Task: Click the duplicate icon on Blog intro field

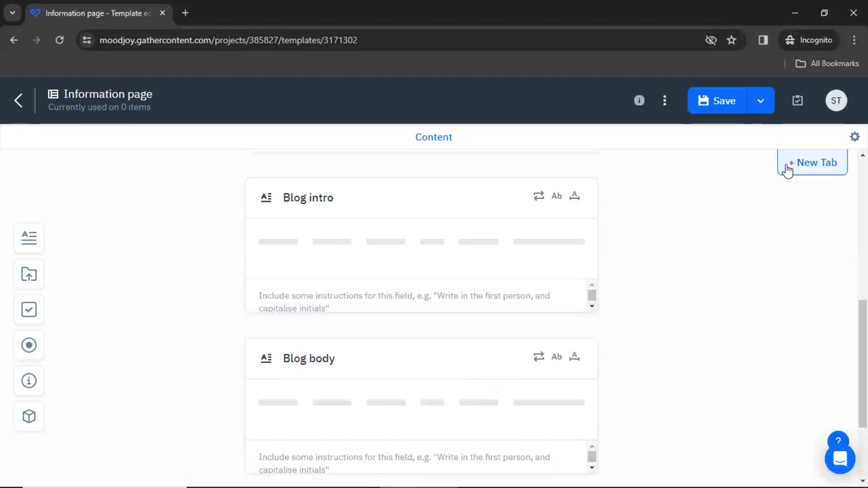Action: pyautogui.click(x=538, y=196)
